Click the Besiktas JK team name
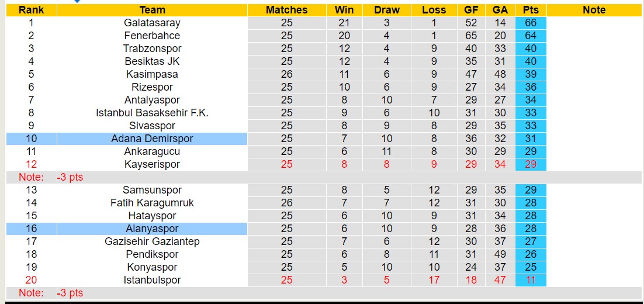 coord(152,61)
